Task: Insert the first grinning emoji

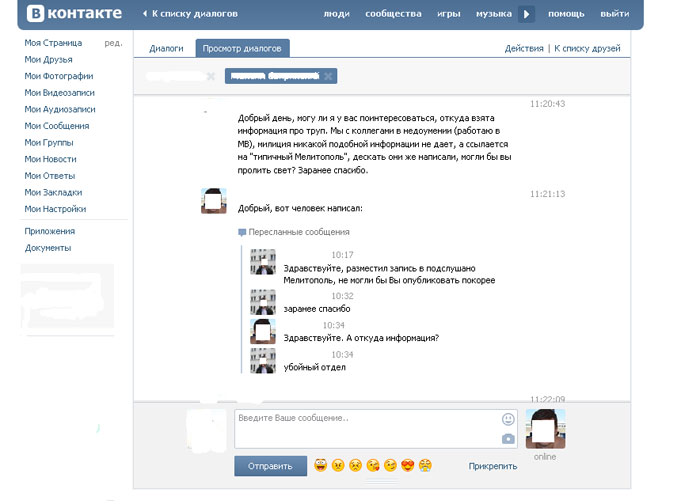Action: (x=320, y=465)
